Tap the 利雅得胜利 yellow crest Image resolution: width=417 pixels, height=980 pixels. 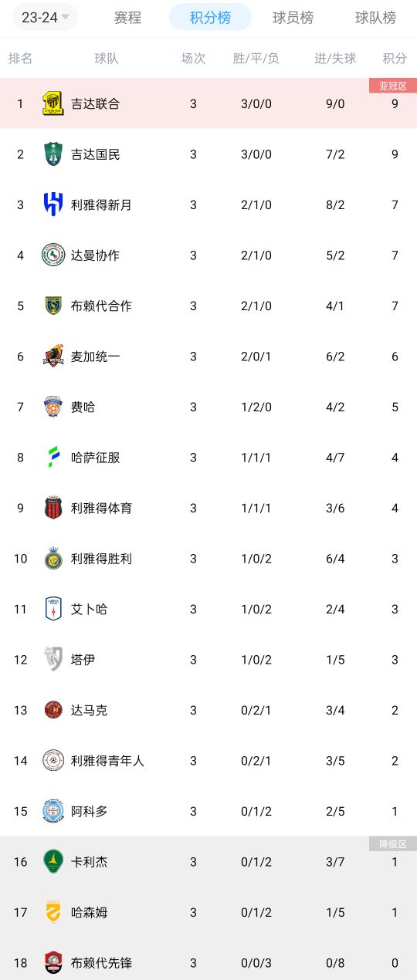point(53,559)
